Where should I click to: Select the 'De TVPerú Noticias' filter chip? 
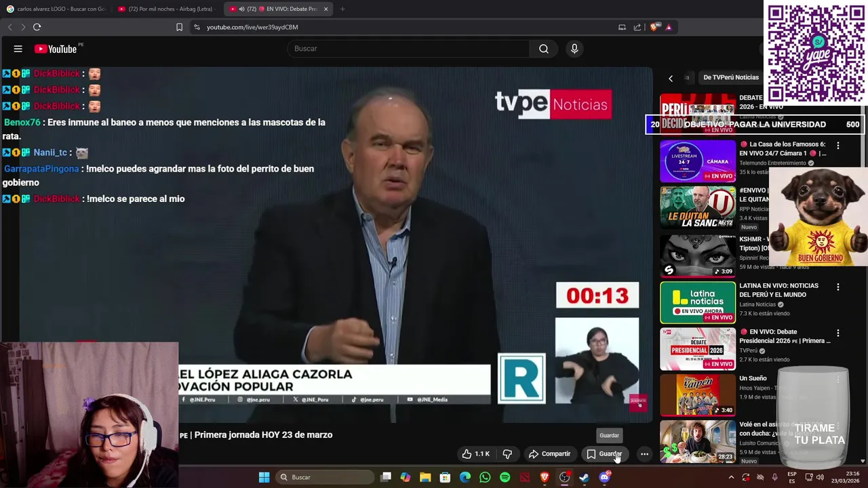point(730,77)
